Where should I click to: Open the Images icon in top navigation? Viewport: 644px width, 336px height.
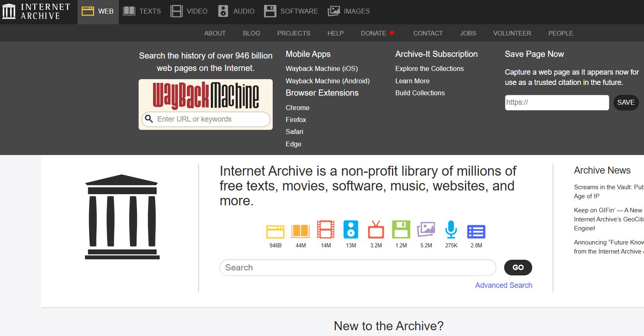[334, 12]
